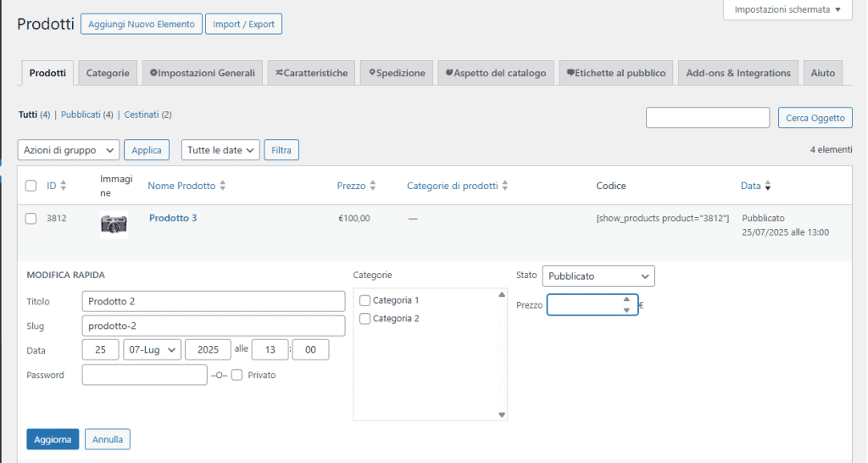Click Categorie di prodotti column header
The width and height of the screenshot is (868, 463).
pyautogui.click(x=453, y=186)
